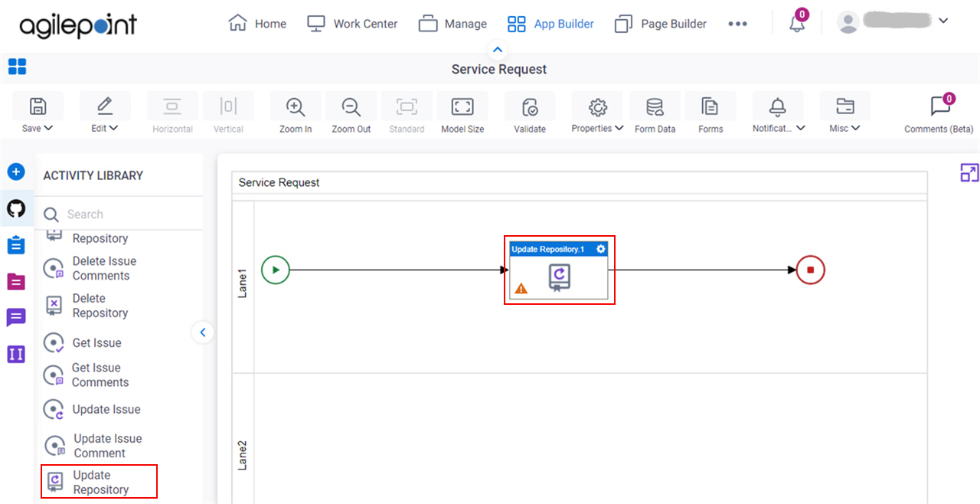Image resolution: width=980 pixels, height=504 pixels.
Task: Click Zoom In
Action: [x=296, y=113]
